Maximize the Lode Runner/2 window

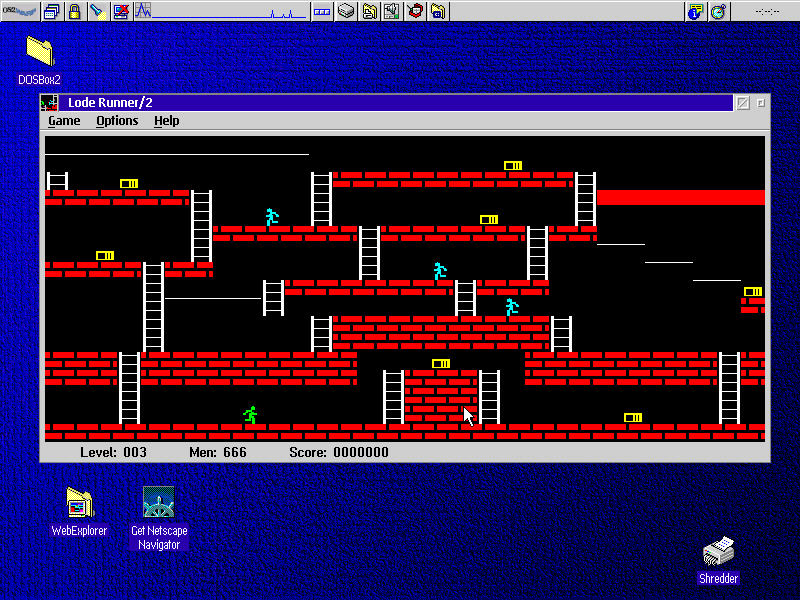[761, 103]
